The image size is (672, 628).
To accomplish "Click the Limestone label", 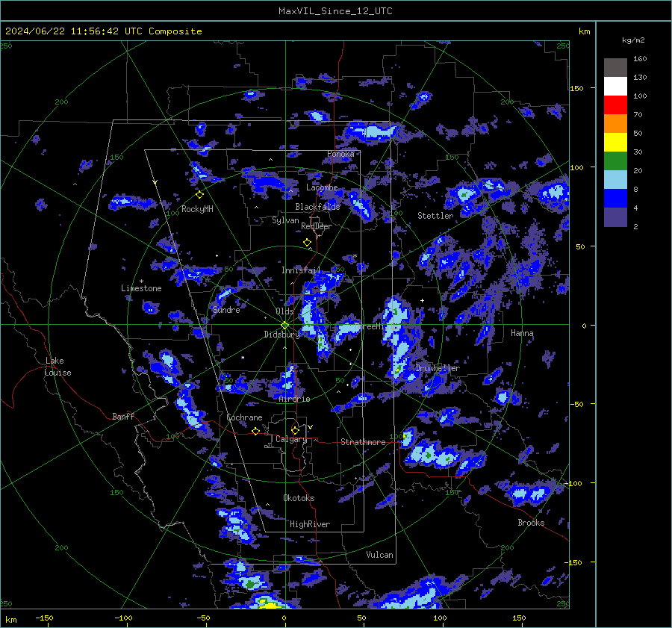I will click(x=141, y=288).
